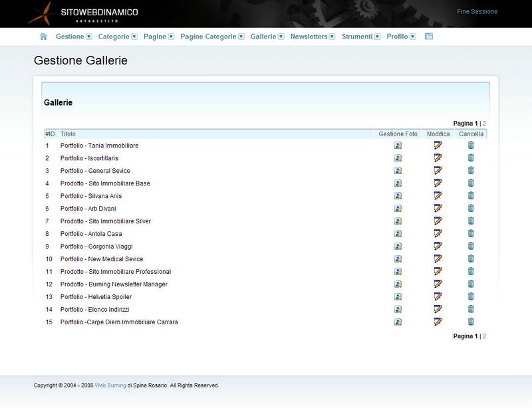Open the Pagine menu label
Viewport: 532px width, 416px height.
point(155,37)
